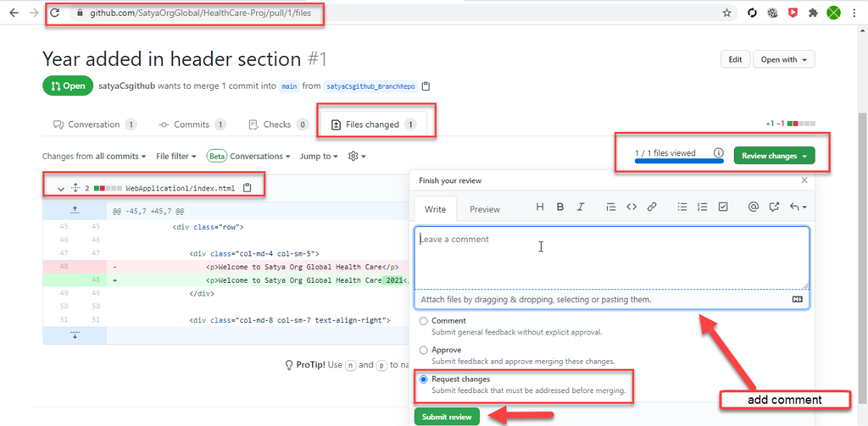868x426 pixels.
Task: Open 'Changes from all commits' dropdown
Action: pos(94,157)
